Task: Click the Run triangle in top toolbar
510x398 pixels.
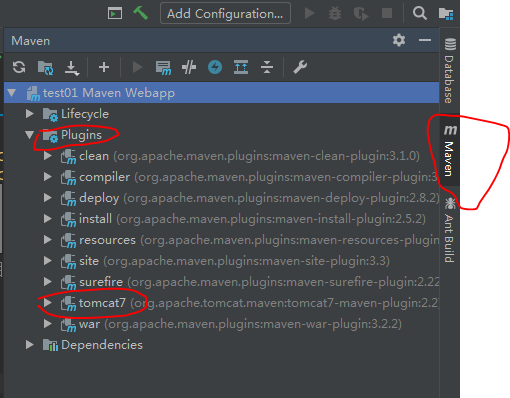Action: (x=309, y=13)
